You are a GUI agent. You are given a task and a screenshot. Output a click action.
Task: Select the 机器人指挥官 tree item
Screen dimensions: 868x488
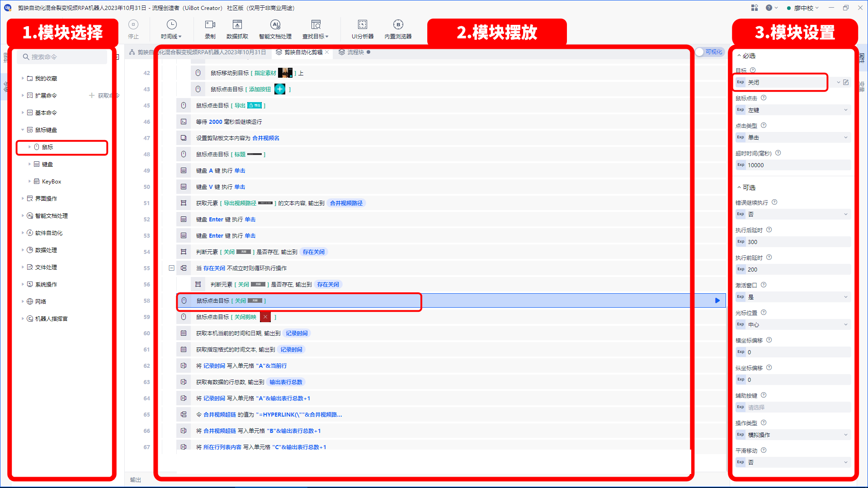[52, 319]
